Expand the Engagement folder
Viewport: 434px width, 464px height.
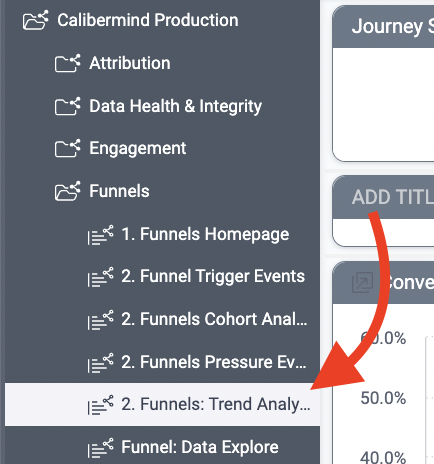[138, 148]
